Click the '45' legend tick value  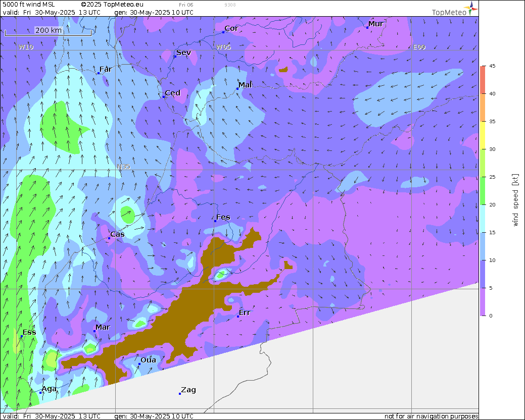[492, 66]
